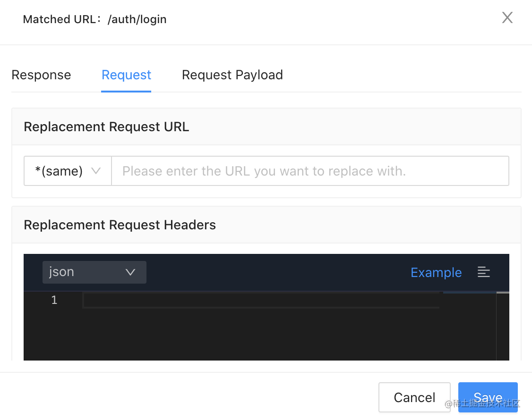The image size is (532, 420).
Task: Cancel the request edits
Action: [414, 397]
